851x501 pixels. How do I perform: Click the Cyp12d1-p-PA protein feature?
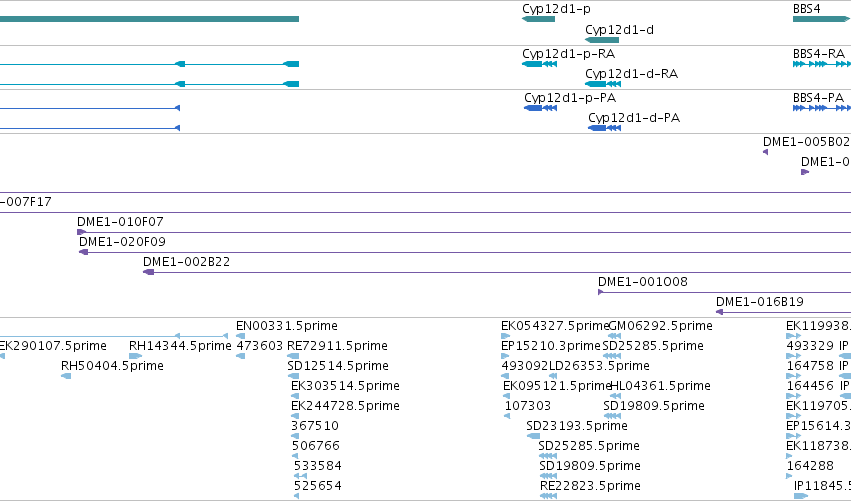tap(541, 108)
